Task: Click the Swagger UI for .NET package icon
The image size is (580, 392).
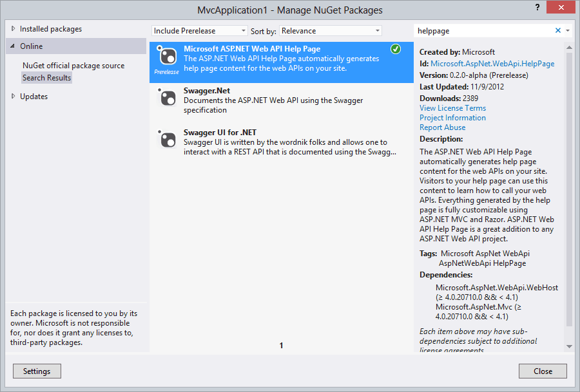Action: 167,140
